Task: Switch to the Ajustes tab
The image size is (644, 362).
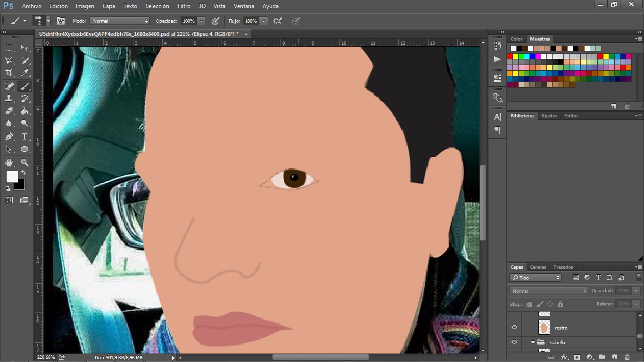Action: 549,115
